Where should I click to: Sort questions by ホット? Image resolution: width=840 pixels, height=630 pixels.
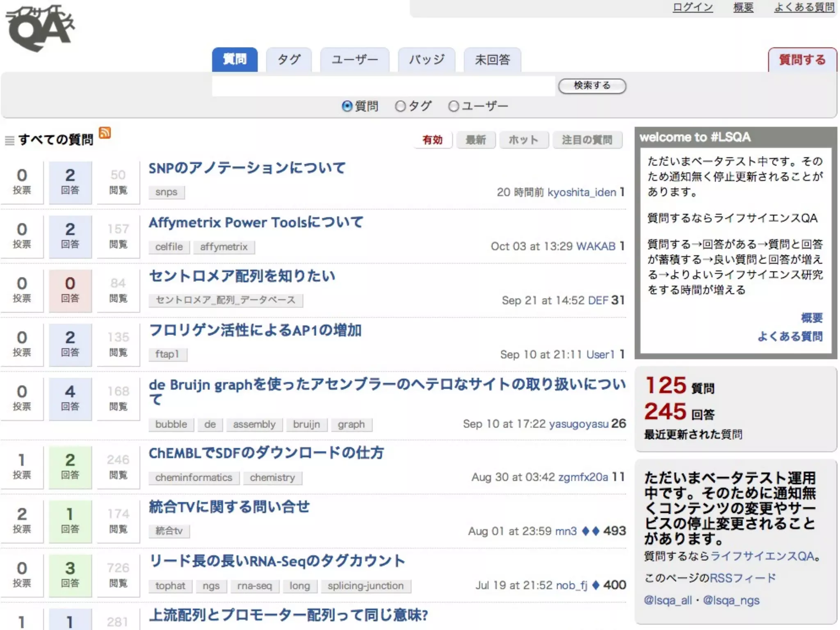tap(523, 140)
